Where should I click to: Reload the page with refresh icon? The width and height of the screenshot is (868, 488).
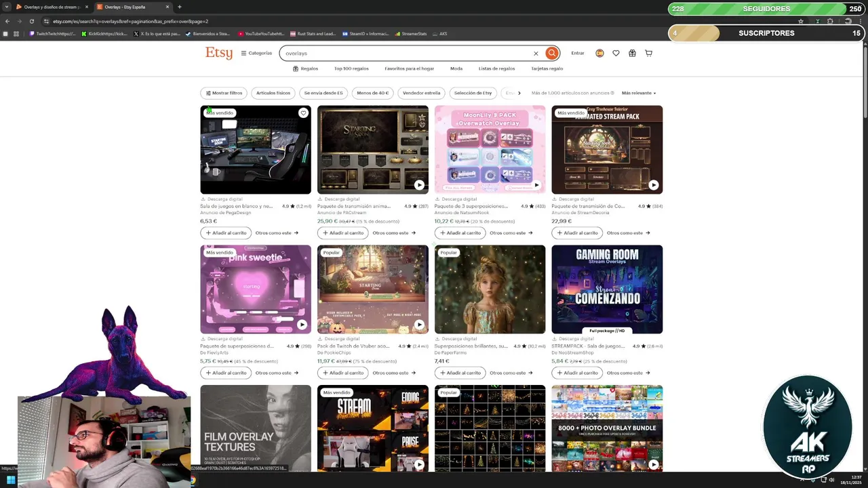pyautogui.click(x=31, y=21)
